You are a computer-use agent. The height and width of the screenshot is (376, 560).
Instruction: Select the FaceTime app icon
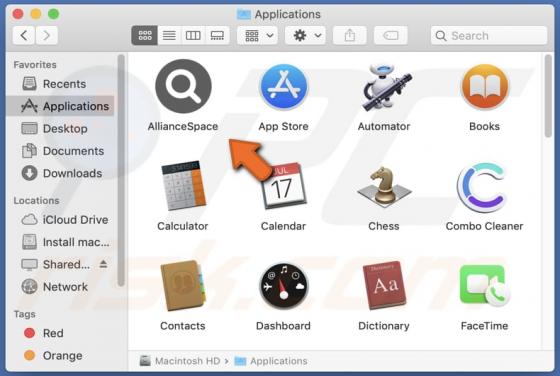485,286
